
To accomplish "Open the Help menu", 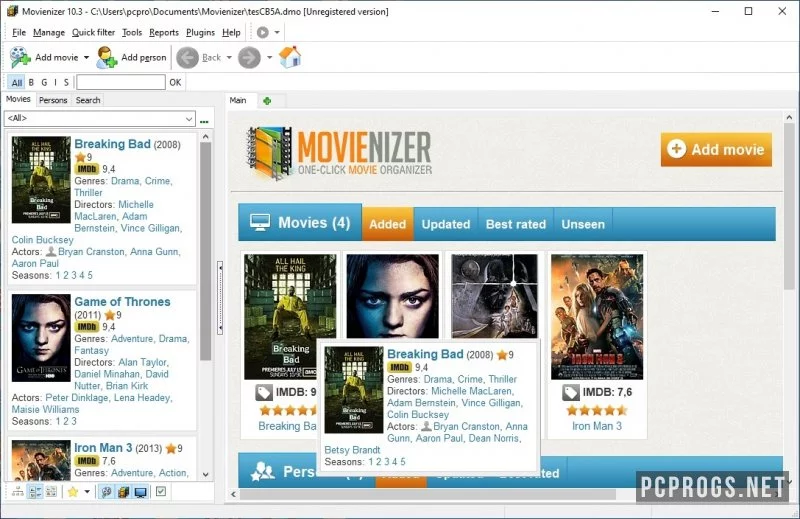I will [231, 32].
